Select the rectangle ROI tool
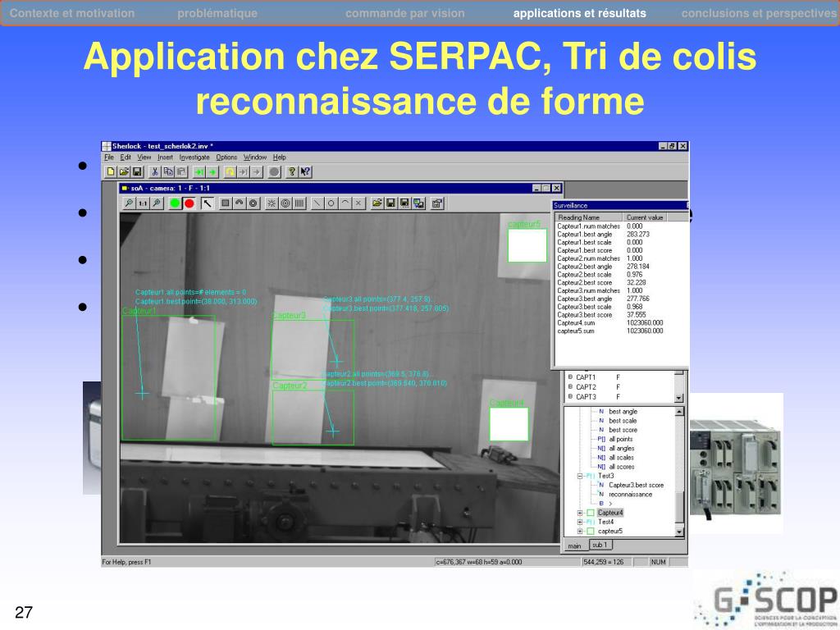The height and width of the screenshot is (630, 840). tap(226, 203)
